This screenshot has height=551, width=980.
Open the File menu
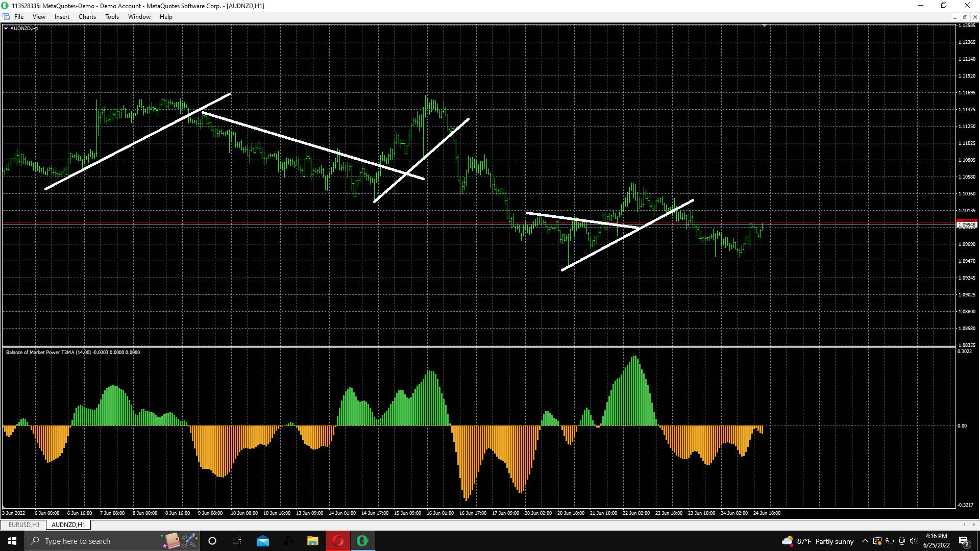pos(19,17)
